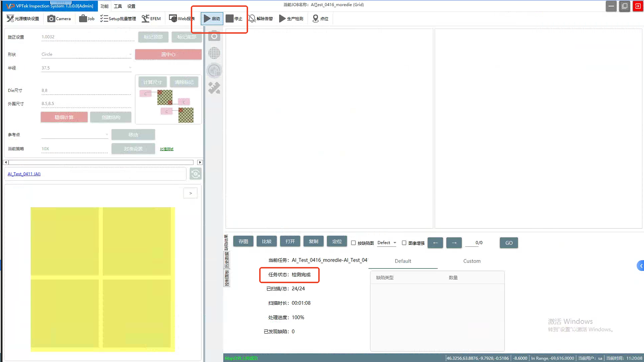Click the yellow wafer map thumbnail
The width and height of the screenshot is (644, 362).
coord(102,279)
